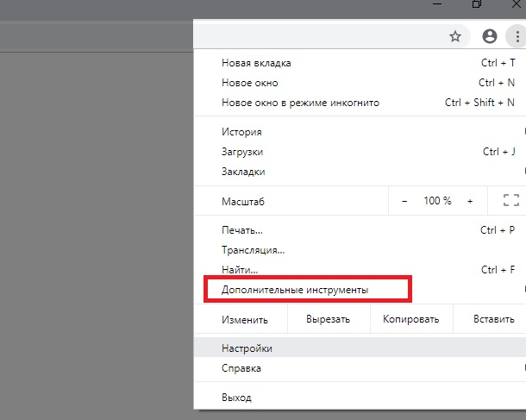Select Трансляция... menu entry

[x=253, y=250]
